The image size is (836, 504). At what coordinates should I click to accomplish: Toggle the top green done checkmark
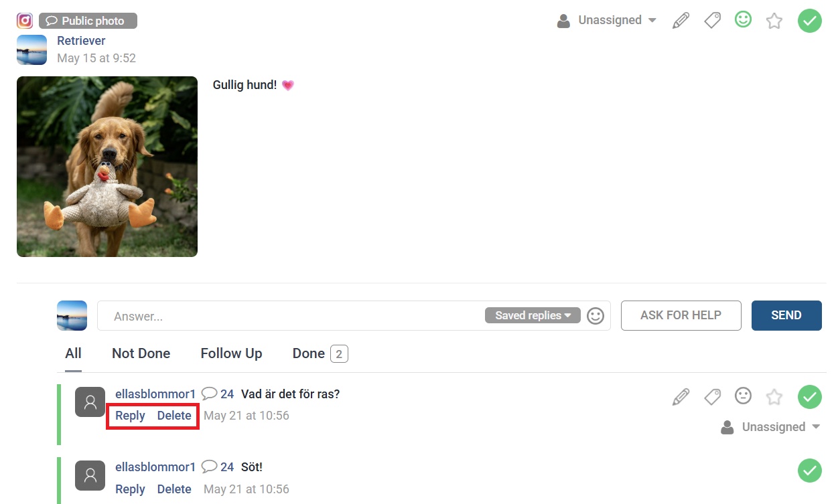810,21
